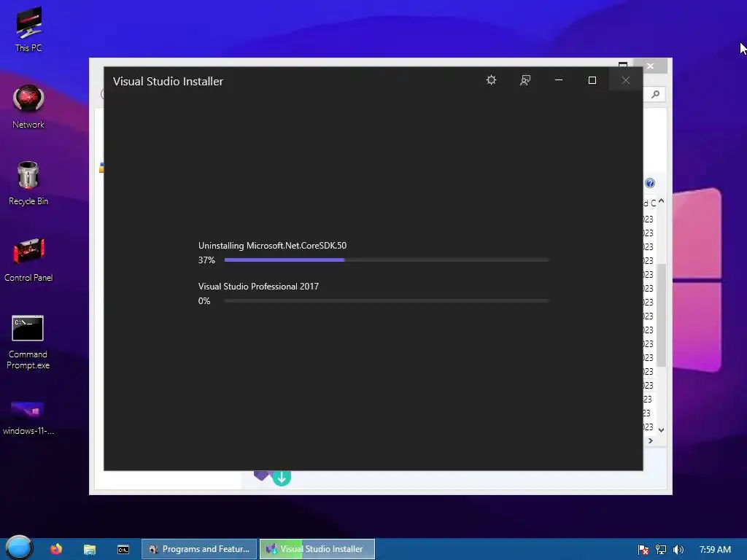The width and height of the screenshot is (747, 560).
Task: Click the Visual Studio Installer title text
Action: (168, 82)
